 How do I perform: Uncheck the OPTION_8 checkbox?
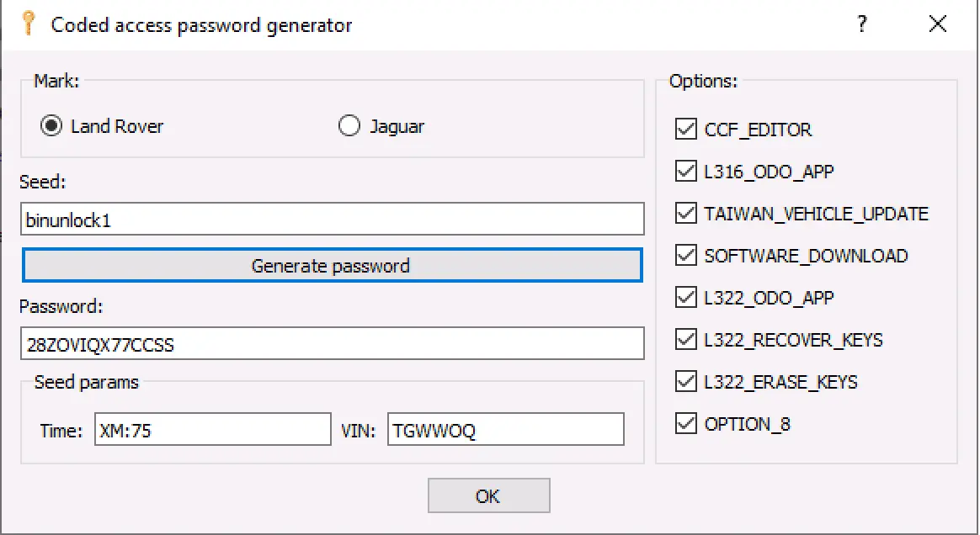click(x=685, y=424)
